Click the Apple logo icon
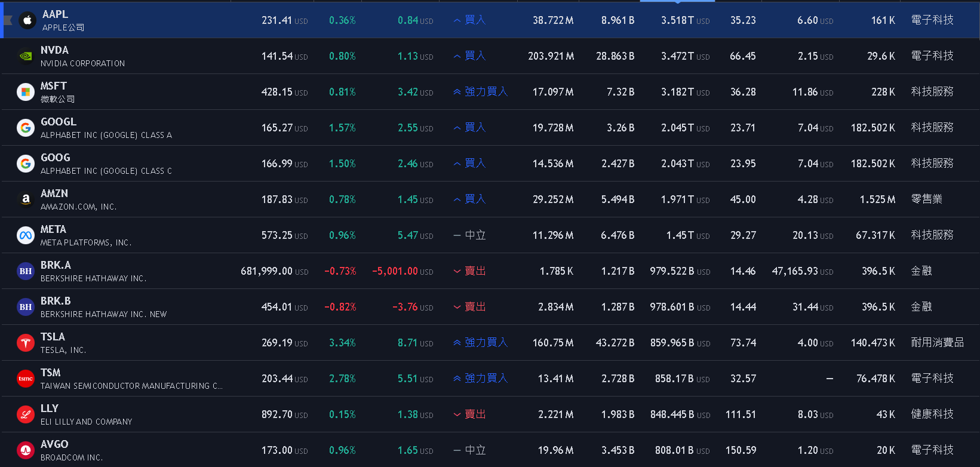 click(x=27, y=20)
